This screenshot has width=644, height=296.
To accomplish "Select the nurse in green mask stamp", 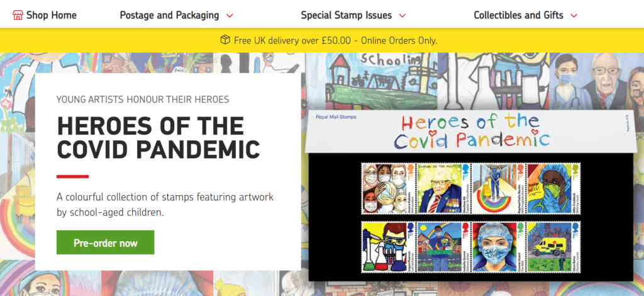I will pos(553,188).
